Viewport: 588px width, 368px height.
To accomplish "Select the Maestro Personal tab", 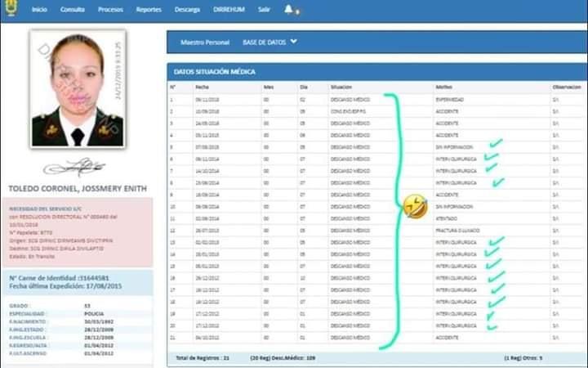I will click(x=205, y=43).
